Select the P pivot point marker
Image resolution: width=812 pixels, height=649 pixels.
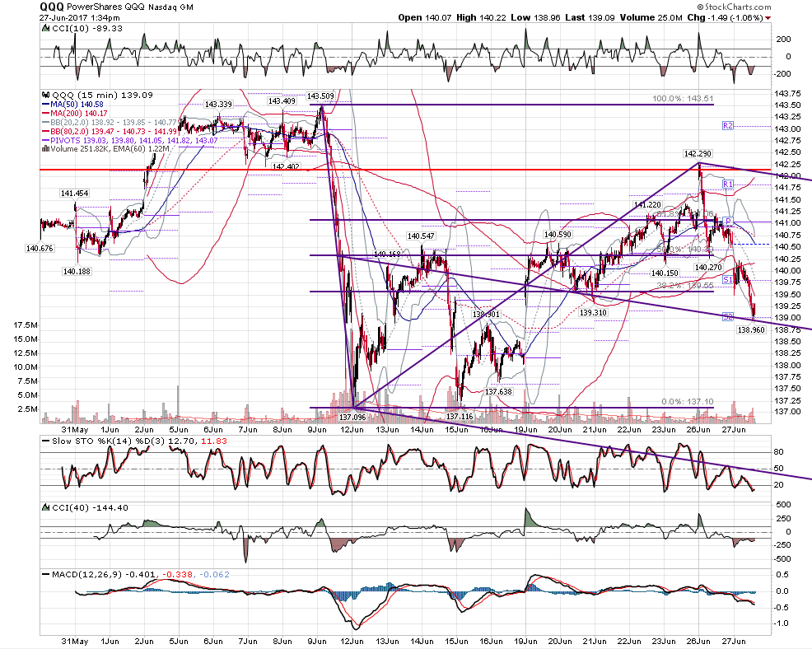pos(728,222)
